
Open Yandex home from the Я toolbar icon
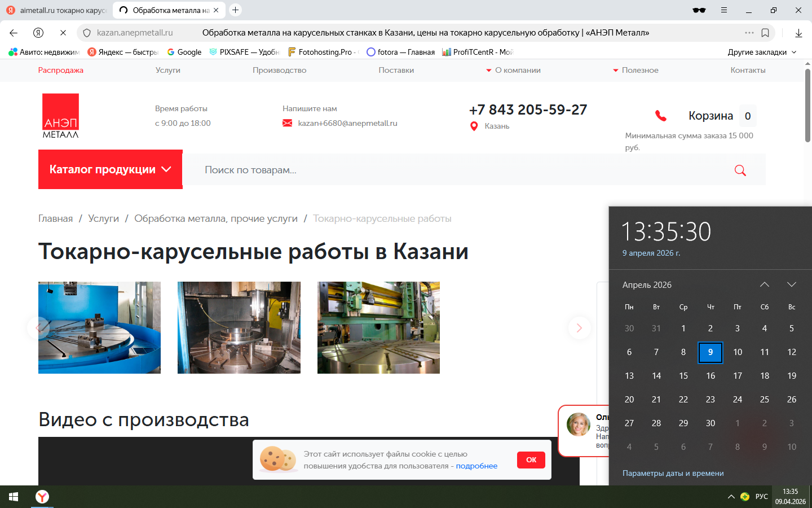coord(38,33)
